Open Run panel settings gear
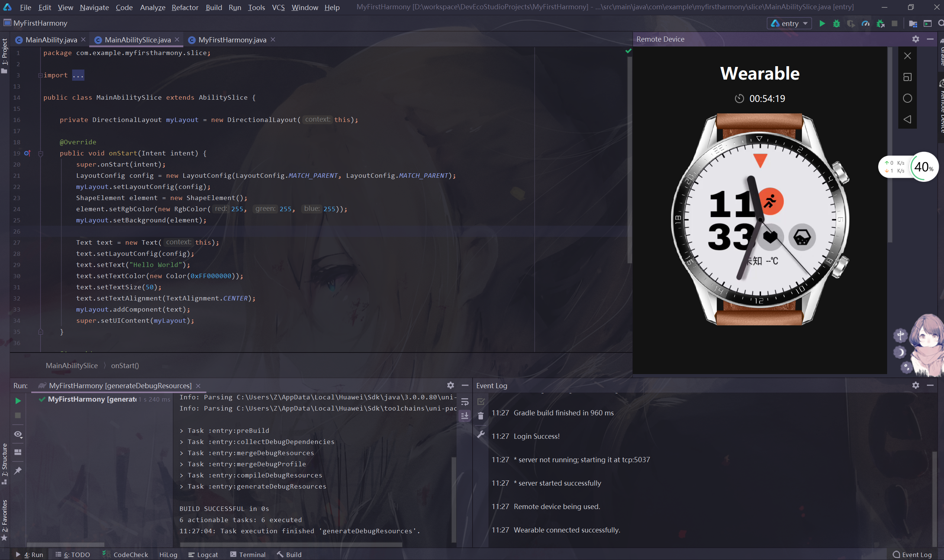Image resolution: width=944 pixels, height=560 pixels. [451, 385]
